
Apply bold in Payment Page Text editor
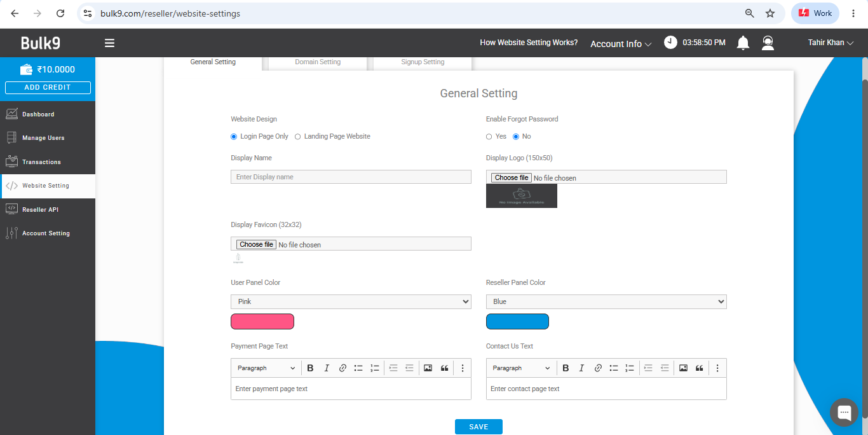pyautogui.click(x=311, y=368)
